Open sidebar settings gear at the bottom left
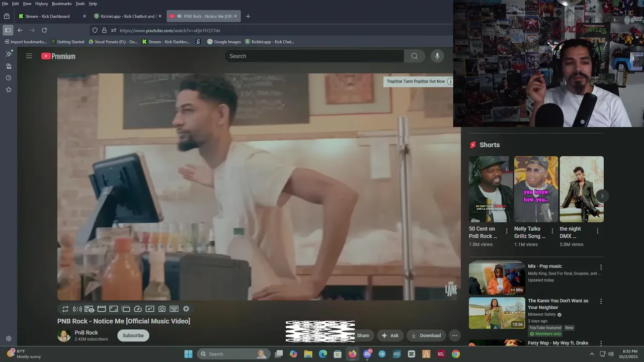Screen dimensions: 644x362 click(9, 339)
